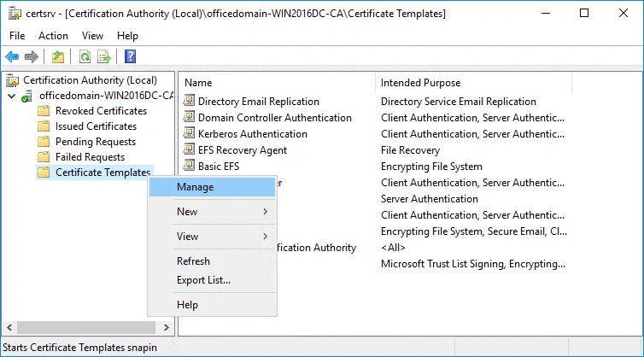
Task: Click the Export List toolbar icon
Action: pos(104,57)
